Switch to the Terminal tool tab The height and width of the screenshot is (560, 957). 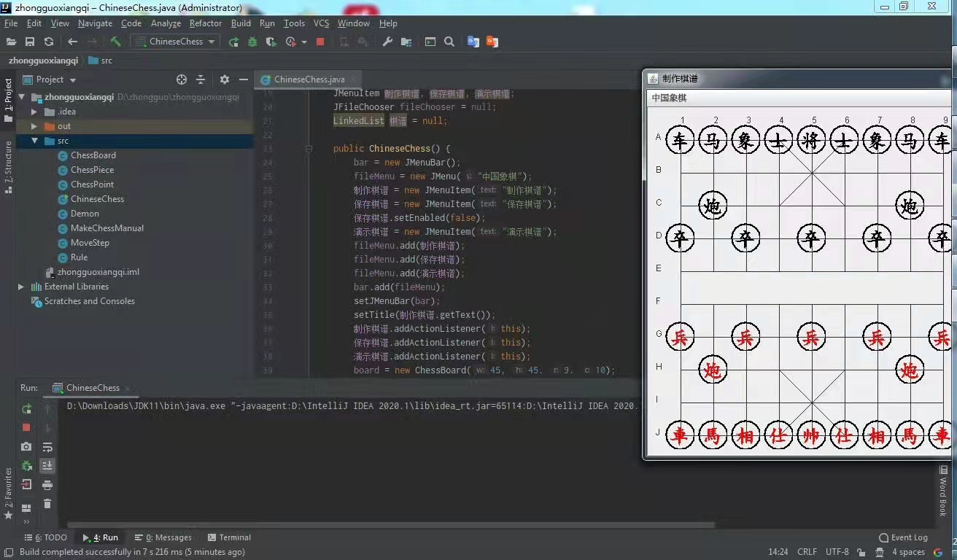point(228,537)
